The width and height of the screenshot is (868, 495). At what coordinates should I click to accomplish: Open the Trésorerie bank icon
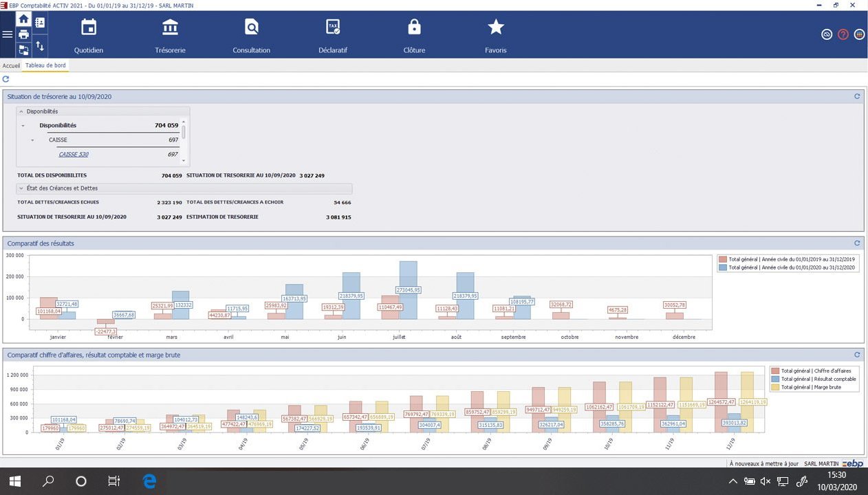170,27
